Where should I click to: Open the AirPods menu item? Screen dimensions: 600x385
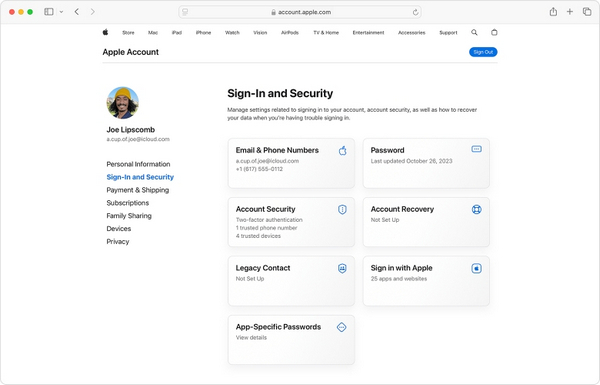[290, 33]
